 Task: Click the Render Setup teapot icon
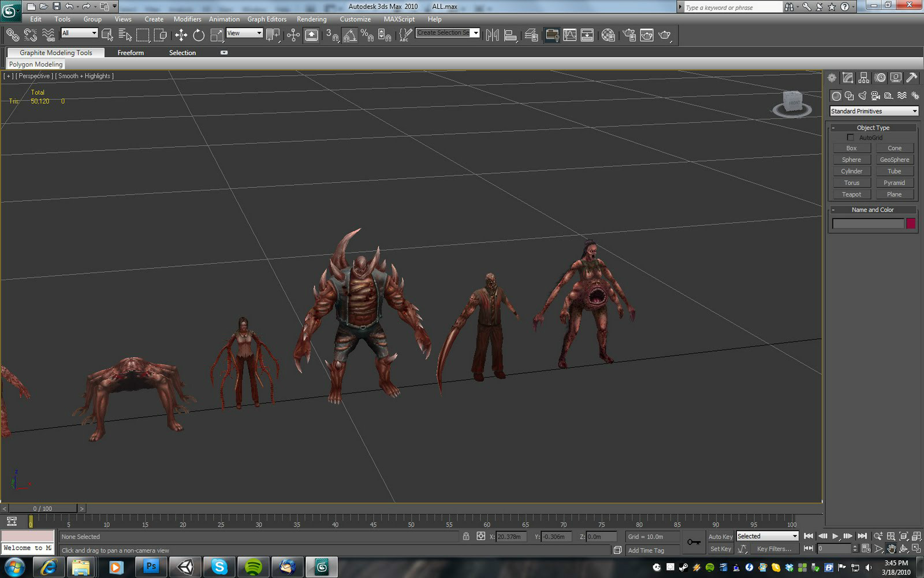(x=629, y=35)
